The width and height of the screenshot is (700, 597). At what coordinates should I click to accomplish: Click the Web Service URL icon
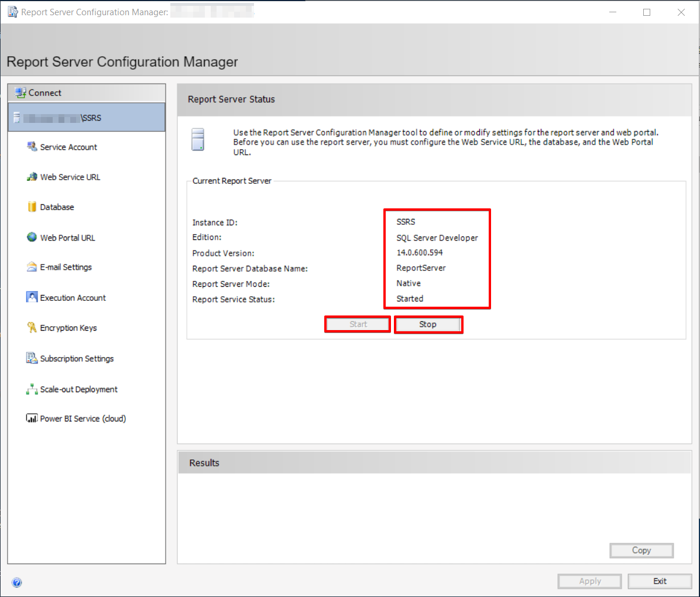click(32, 177)
